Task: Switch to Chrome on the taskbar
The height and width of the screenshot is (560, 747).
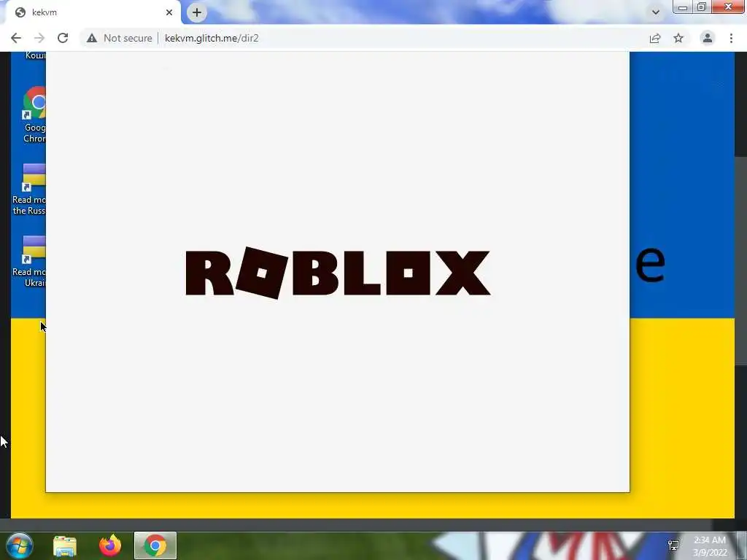Action: click(x=155, y=545)
